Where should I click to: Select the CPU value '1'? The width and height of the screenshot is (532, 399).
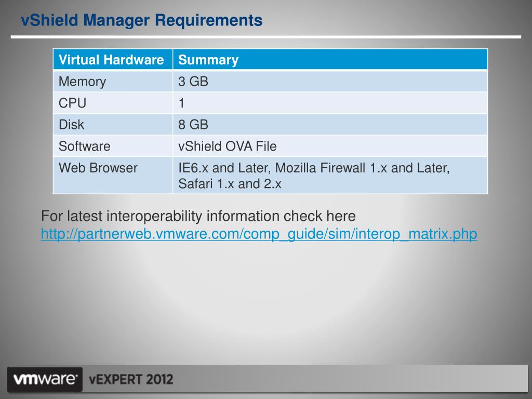point(181,103)
